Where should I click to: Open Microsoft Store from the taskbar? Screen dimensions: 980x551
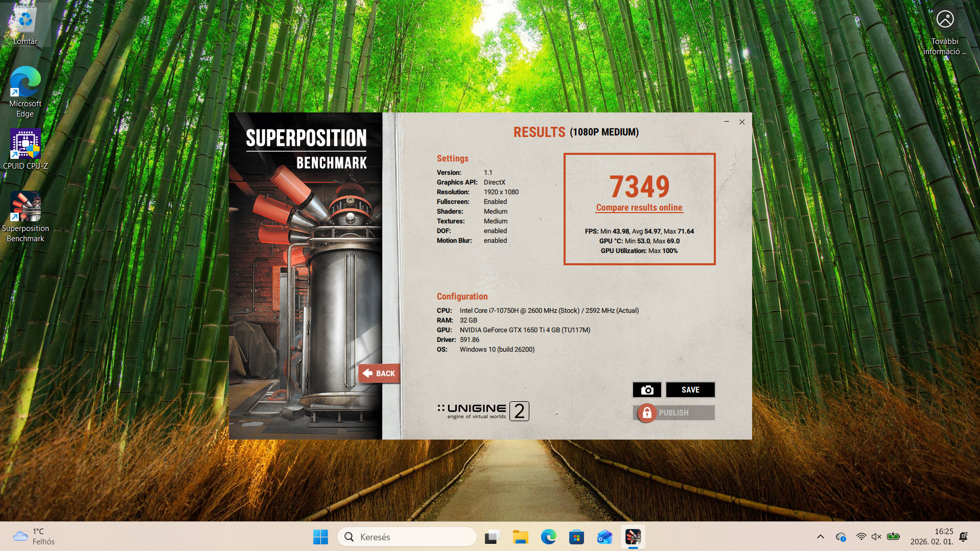pyautogui.click(x=576, y=537)
